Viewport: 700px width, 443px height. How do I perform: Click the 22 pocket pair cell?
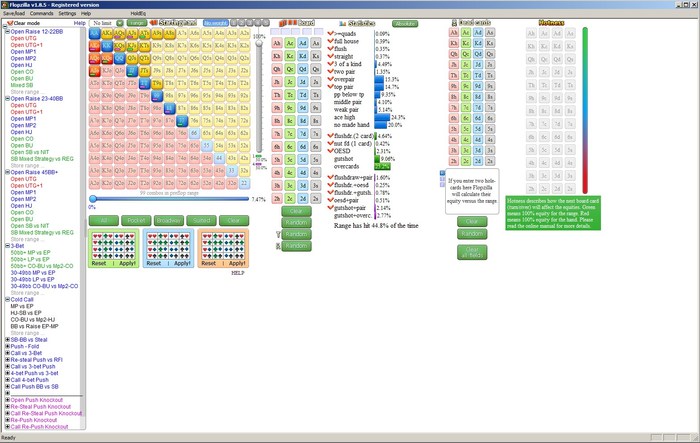point(244,183)
